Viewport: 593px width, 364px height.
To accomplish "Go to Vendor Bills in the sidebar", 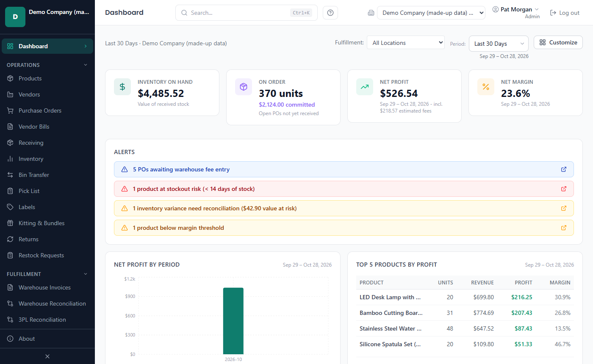I will 47,127.
